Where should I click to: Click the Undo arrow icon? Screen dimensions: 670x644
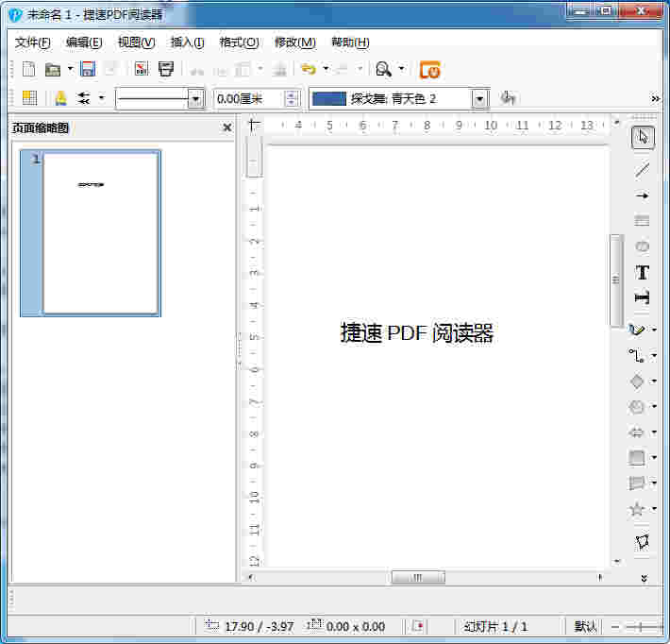coord(308,69)
